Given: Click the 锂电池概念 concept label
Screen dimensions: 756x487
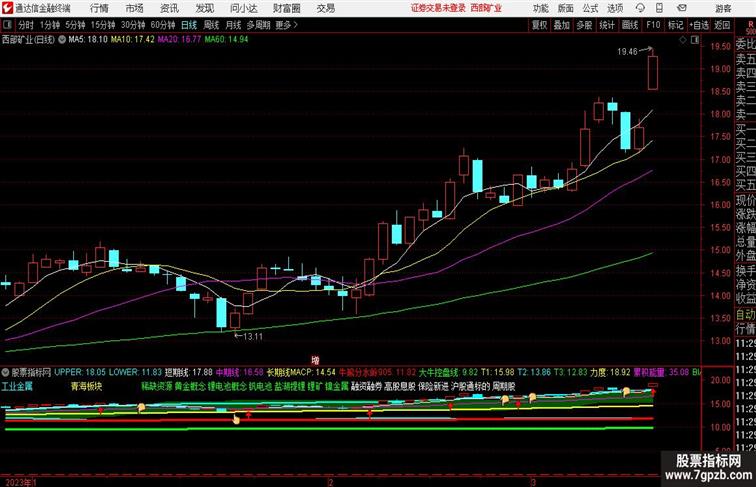Looking at the screenshot, I should point(227,386).
